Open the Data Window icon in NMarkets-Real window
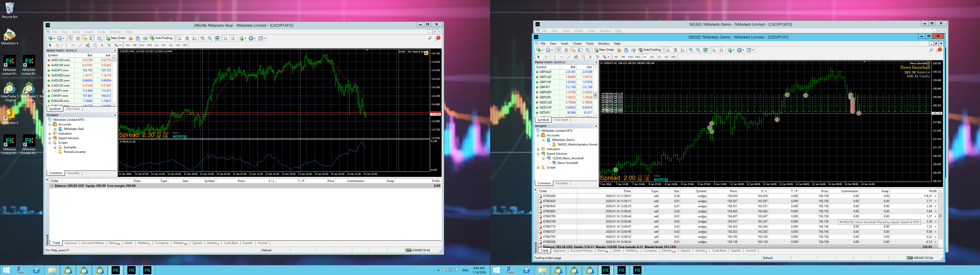Viewport: 980px width, 275px height. (x=78, y=38)
